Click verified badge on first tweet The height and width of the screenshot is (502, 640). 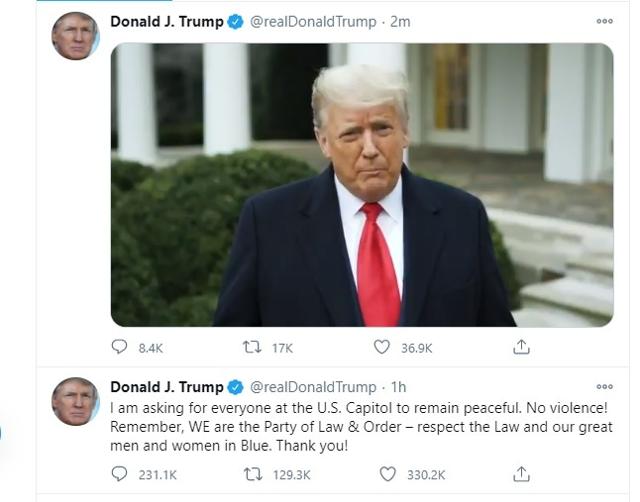pos(236,22)
